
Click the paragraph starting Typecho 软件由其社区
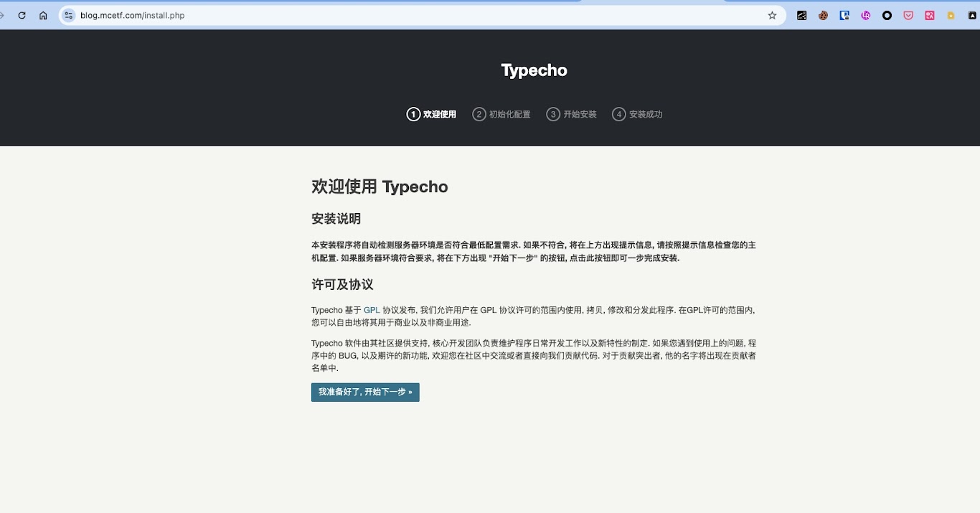coord(534,356)
